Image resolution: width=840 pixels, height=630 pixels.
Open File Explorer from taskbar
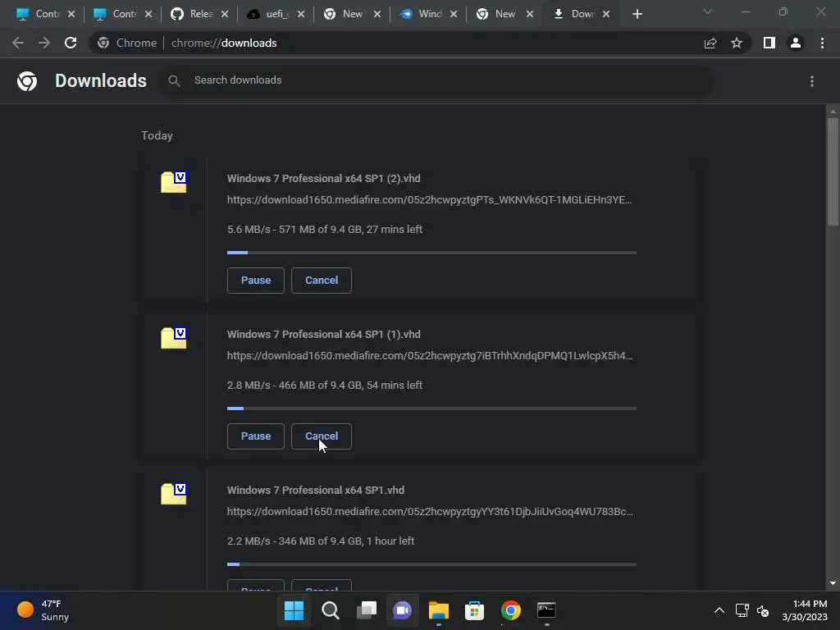point(439,610)
